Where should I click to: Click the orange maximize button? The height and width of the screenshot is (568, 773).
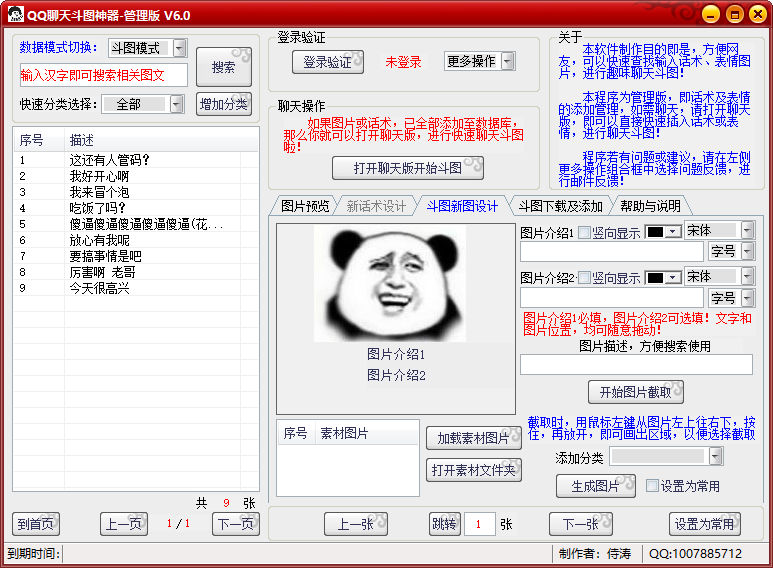[x=734, y=14]
